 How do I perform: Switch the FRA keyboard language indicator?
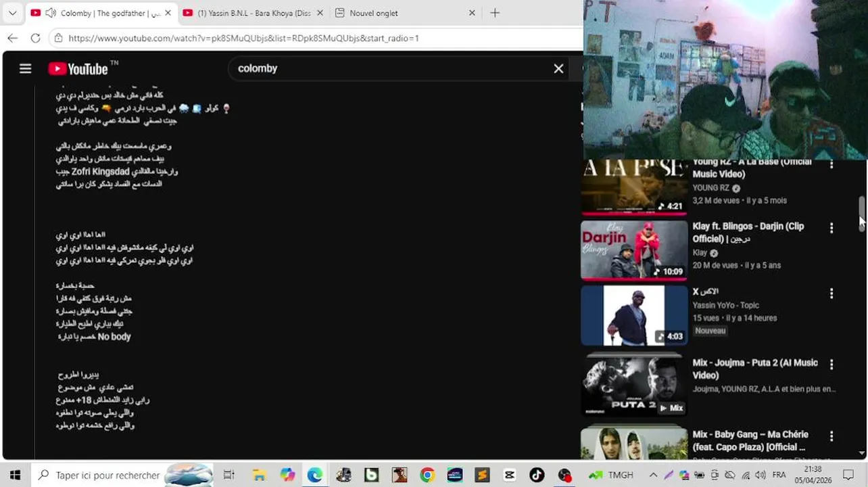[x=779, y=476]
